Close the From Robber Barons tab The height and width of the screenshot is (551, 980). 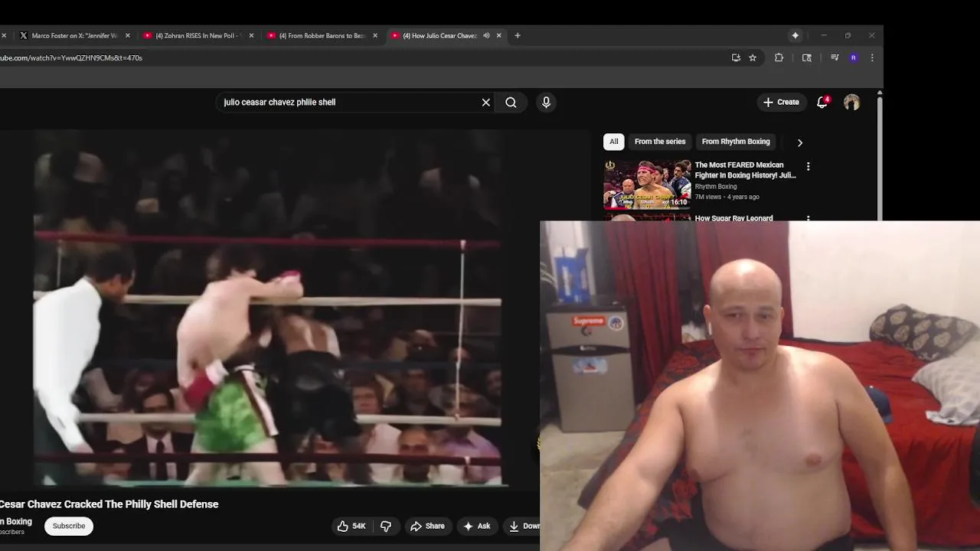tap(375, 35)
